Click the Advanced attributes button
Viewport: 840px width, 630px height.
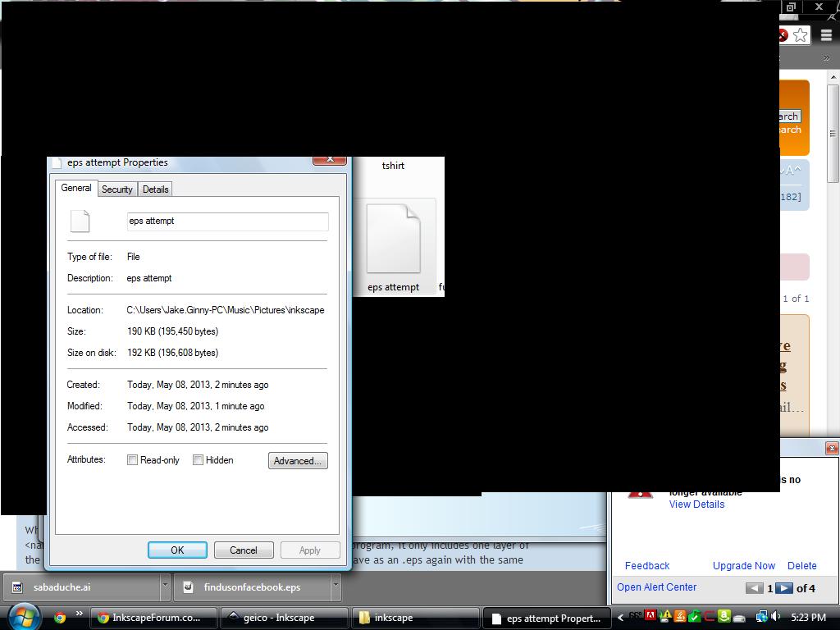click(x=297, y=461)
